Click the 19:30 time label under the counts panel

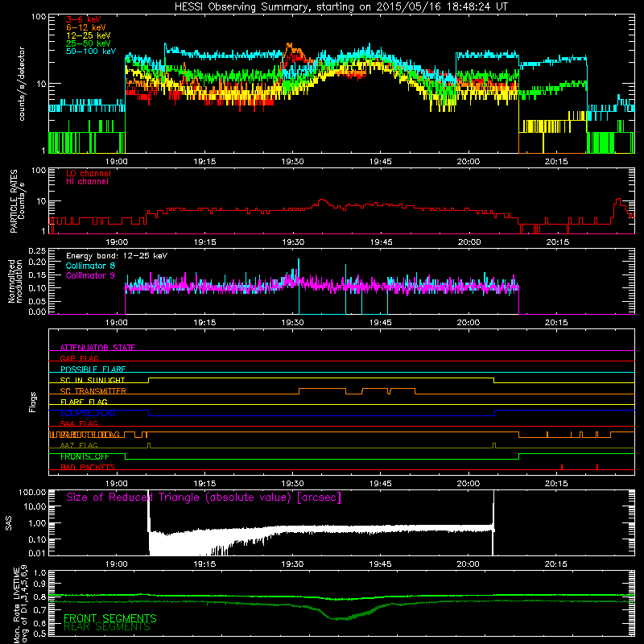[292, 162]
